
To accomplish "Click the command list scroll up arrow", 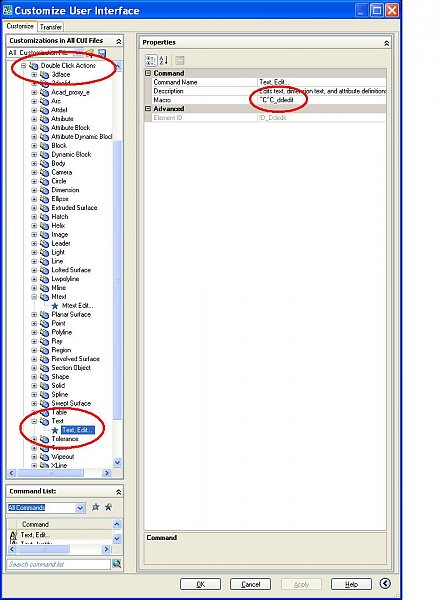I will click(x=117, y=524).
